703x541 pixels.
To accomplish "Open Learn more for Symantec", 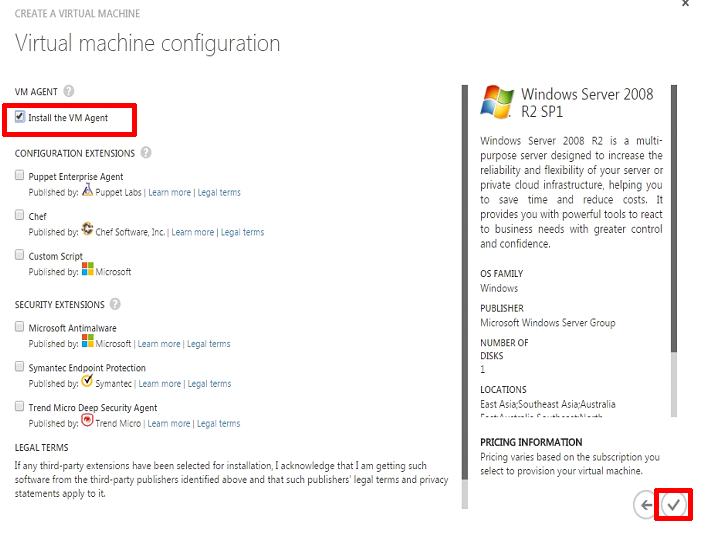I will [x=160, y=384].
